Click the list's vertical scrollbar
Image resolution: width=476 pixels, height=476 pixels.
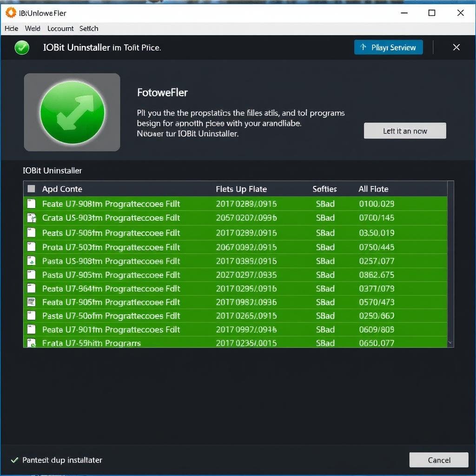point(450,264)
